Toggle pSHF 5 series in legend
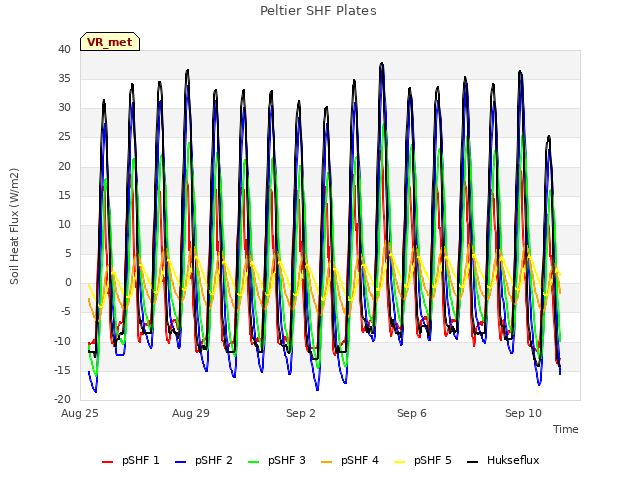The height and width of the screenshot is (480, 640). (x=423, y=460)
